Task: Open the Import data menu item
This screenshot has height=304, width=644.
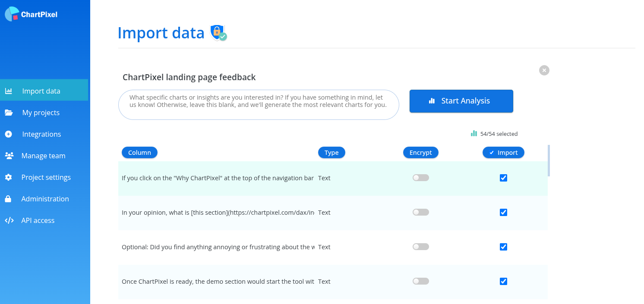Action: (44, 91)
